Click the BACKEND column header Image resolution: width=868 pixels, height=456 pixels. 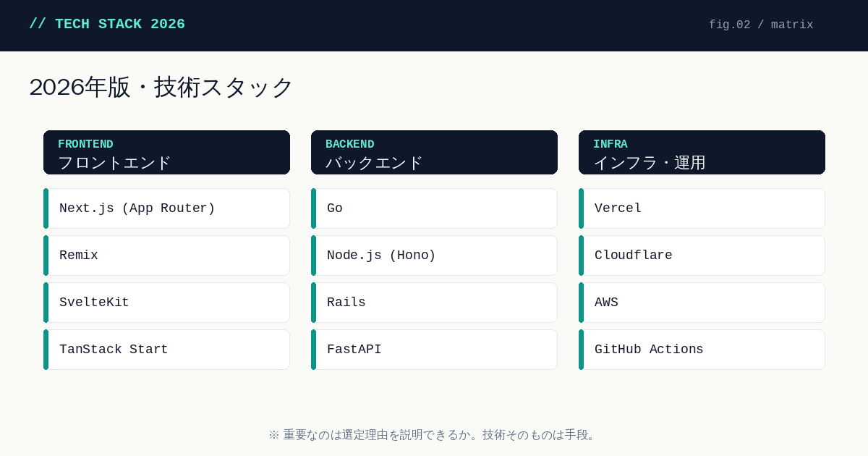(x=434, y=153)
